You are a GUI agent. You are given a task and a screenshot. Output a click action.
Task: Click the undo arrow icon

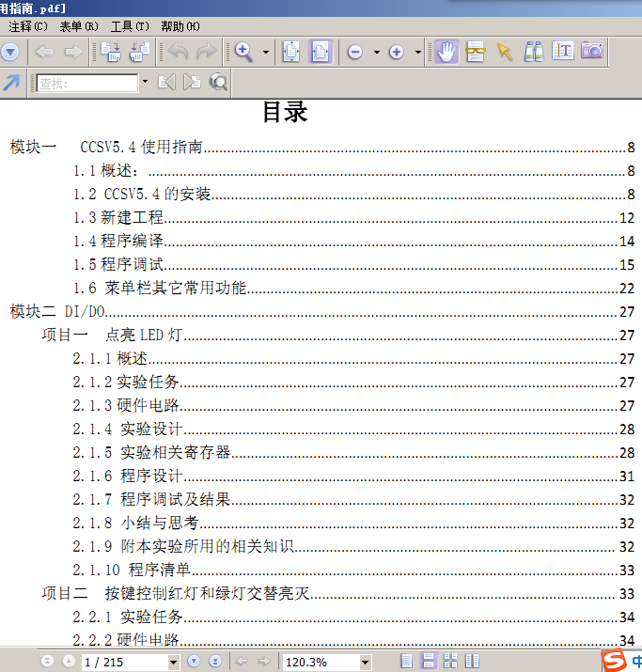click(178, 53)
